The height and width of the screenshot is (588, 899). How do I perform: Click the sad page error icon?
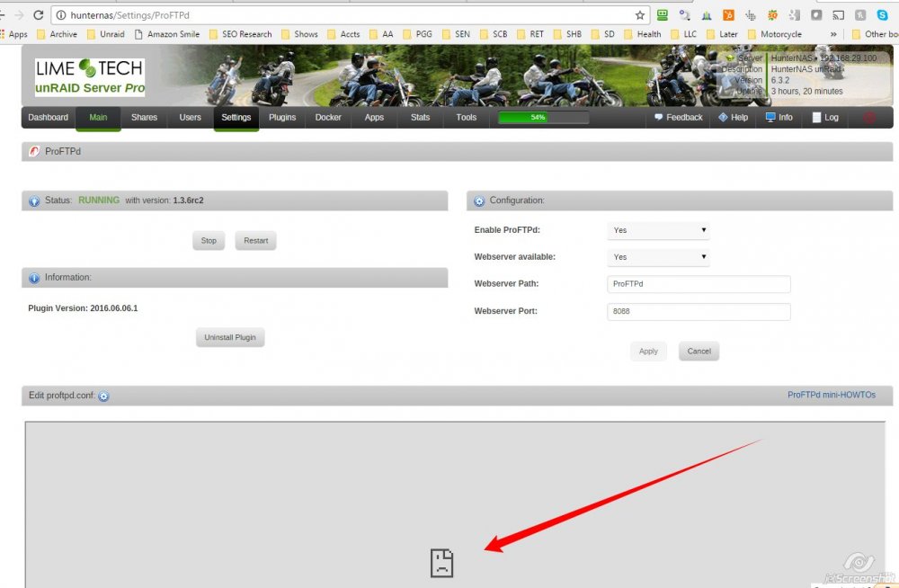(x=441, y=563)
